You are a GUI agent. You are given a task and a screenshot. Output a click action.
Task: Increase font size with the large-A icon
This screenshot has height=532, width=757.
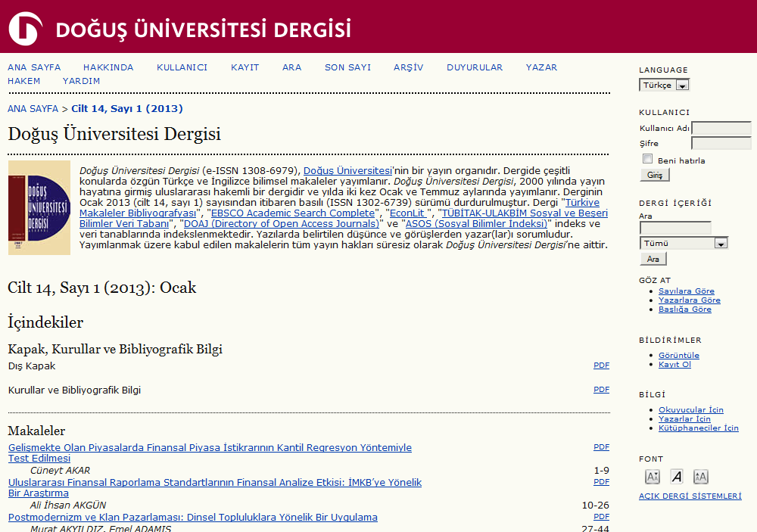(x=700, y=477)
